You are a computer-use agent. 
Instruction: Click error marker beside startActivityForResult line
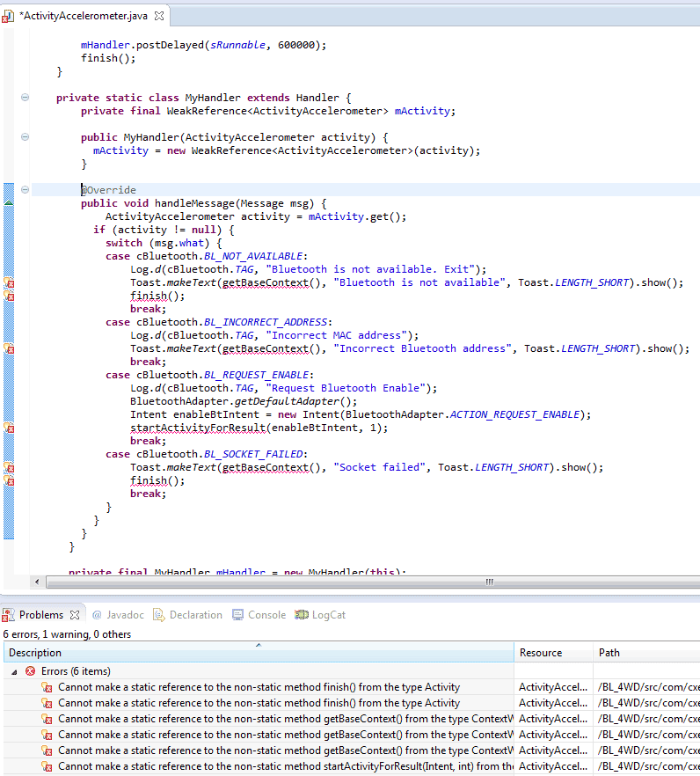coord(9,428)
